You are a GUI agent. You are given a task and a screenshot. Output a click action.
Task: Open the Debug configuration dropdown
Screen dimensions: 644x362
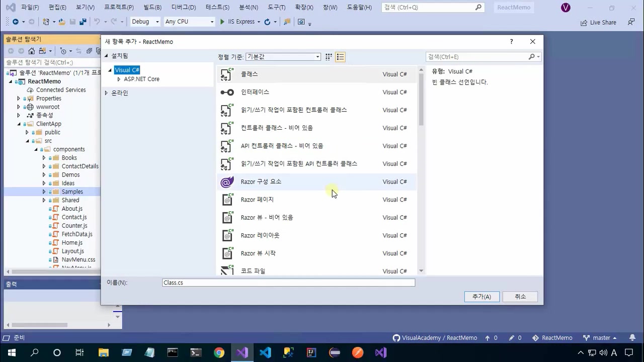point(144,22)
